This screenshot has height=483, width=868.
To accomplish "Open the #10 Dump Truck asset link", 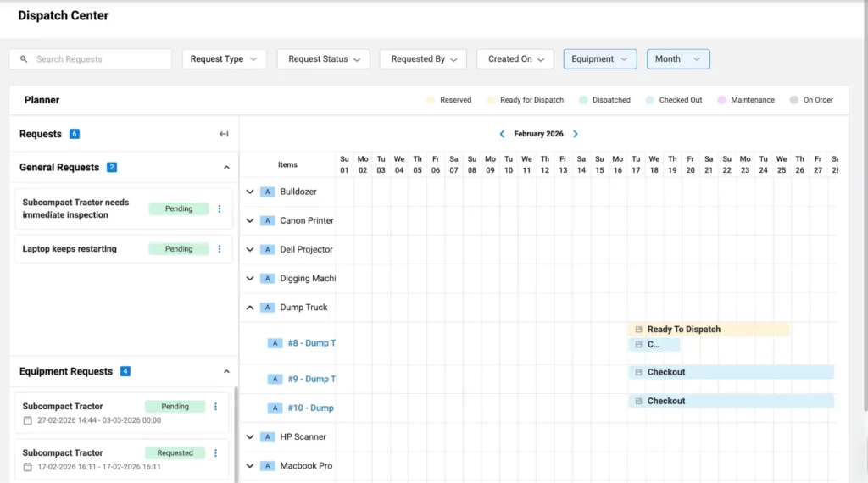I will [310, 408].
